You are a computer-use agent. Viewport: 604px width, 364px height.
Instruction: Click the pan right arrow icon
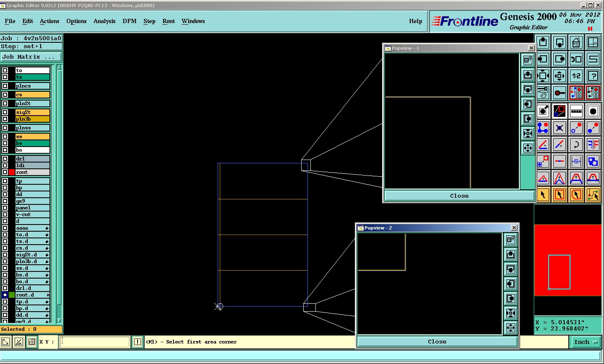[560, 59]
